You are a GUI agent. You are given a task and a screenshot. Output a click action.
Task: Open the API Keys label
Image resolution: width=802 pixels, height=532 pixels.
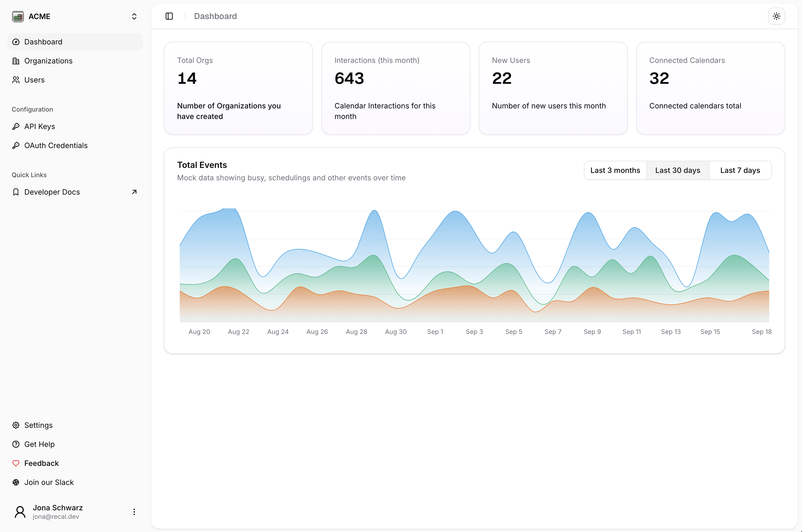pyautogui.click(x=40, y=126)
